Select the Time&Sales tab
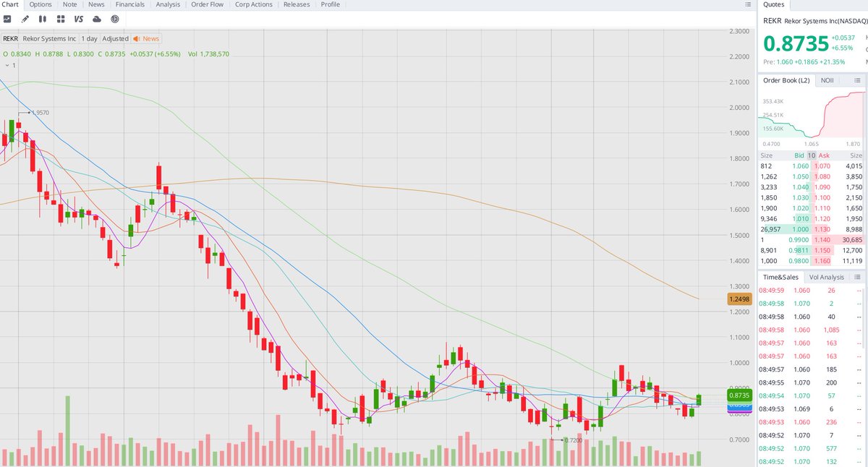The width and height of the screenshot is (868, 467). [780, 277]
